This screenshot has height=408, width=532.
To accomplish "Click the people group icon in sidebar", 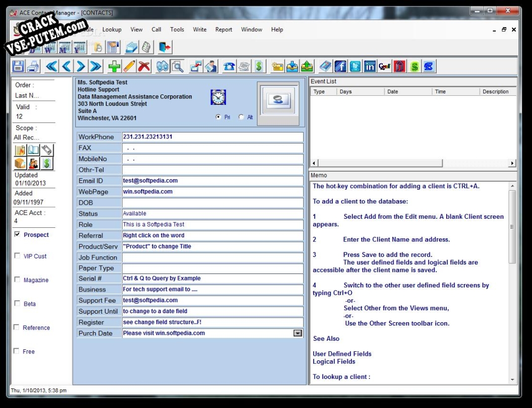I will coord(33,164).
